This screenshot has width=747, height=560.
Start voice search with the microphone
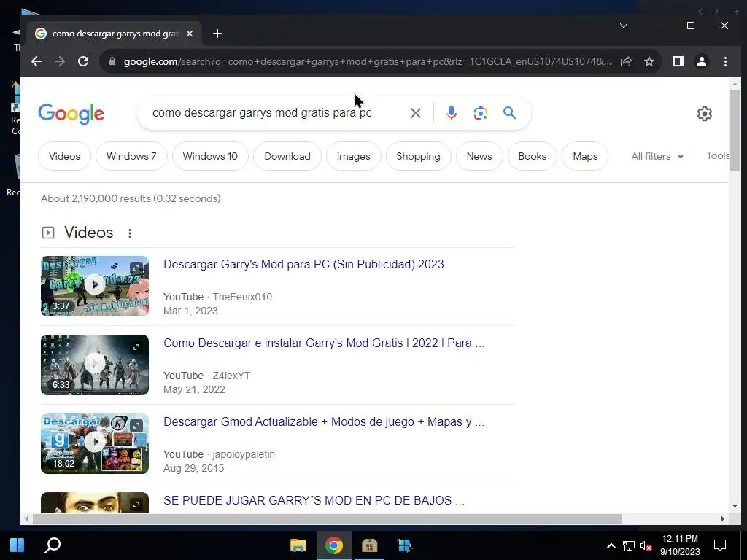click(x=451, y=113)
